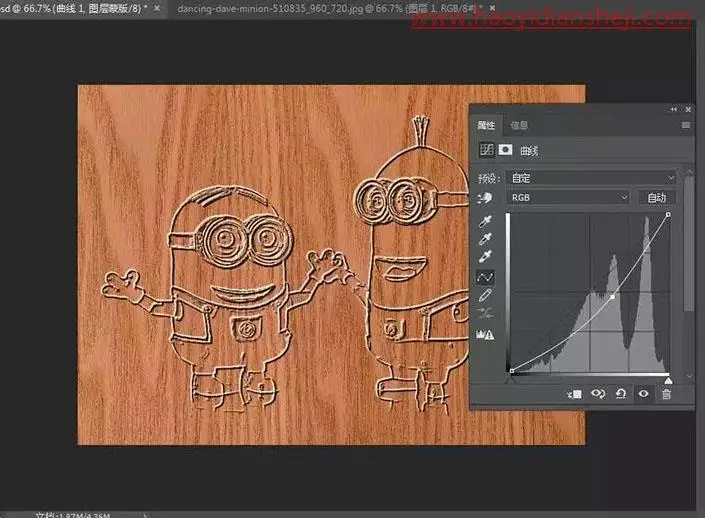Delete the Curves adjustment layer
Screen dimensions: 705x518
pos(666,394)
